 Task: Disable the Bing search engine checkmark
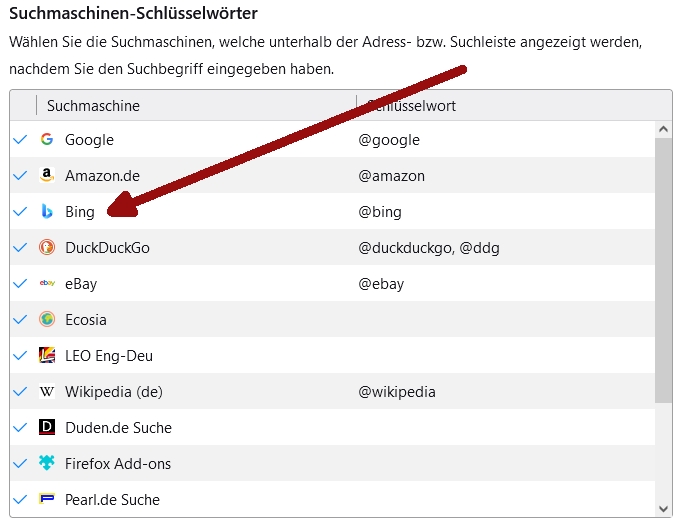[20, 211]
